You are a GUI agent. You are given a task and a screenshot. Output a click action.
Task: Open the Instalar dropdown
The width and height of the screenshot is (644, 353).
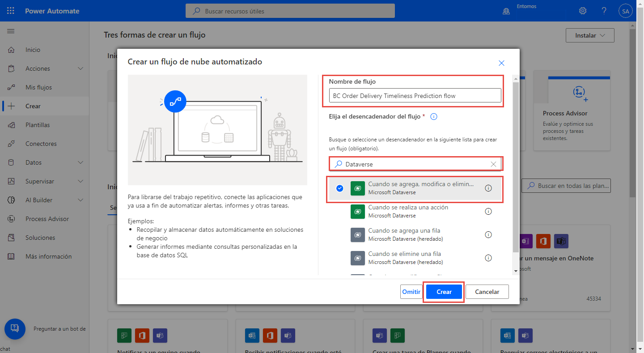click(x=590, y=35)
